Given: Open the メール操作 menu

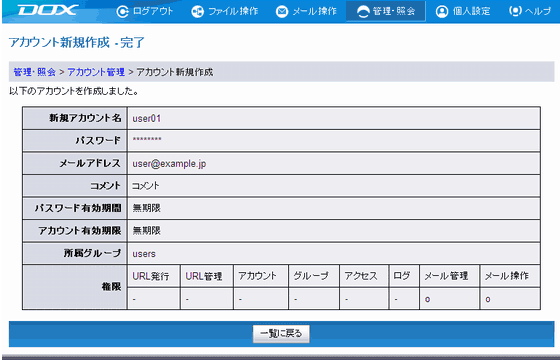Looking at the screenshot, I should pos(306,11).
